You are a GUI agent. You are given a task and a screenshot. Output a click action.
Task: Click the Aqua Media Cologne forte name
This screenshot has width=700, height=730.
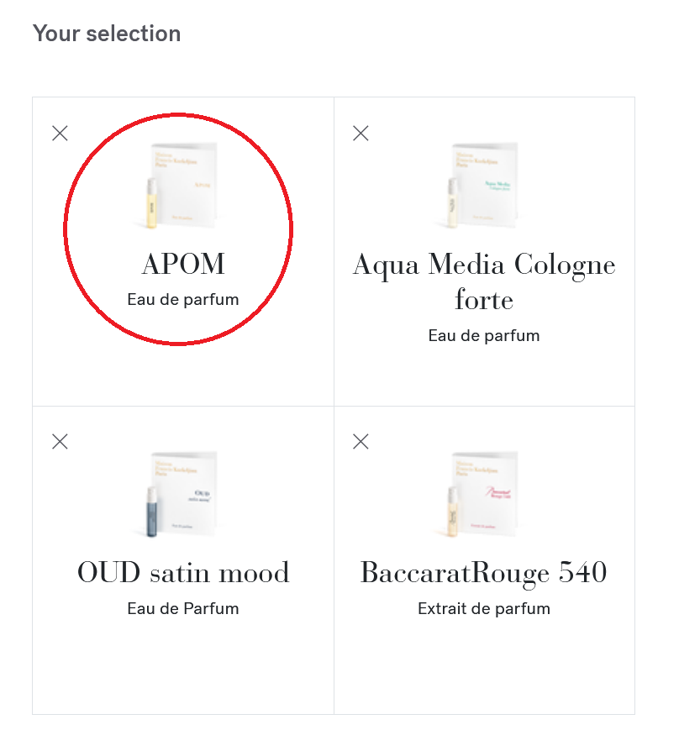click(x=484, y=281)
